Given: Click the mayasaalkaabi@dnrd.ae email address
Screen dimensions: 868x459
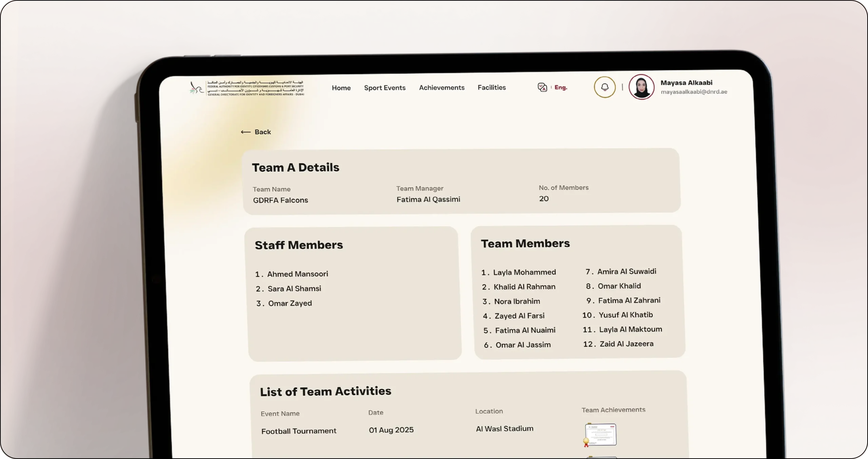Looking at the screenshot, I should [694, 91].
